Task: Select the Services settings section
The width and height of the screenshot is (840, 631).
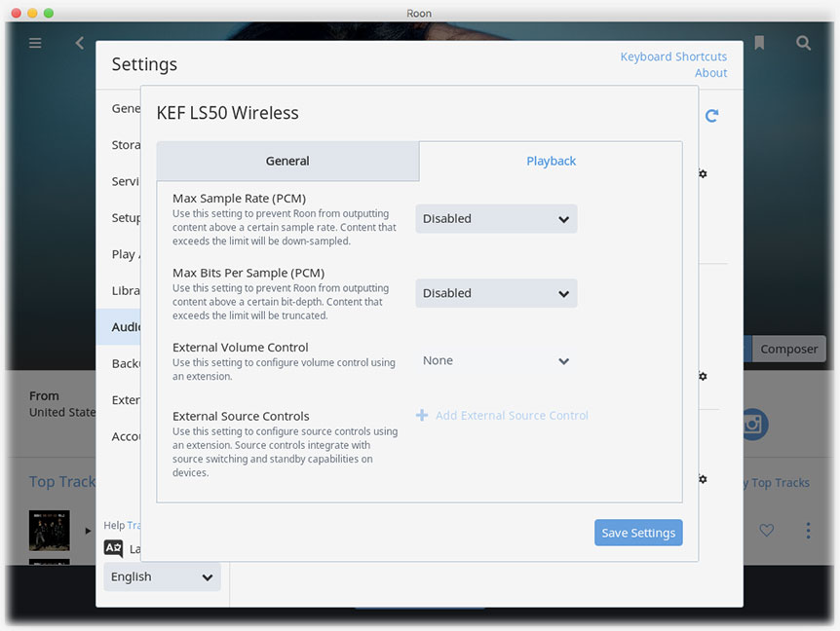Action: tap(119, 181)
